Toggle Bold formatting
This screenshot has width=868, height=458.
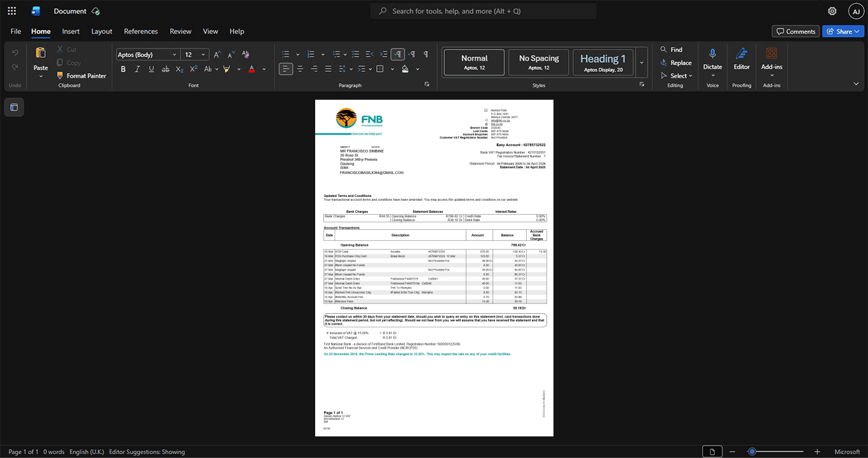pos(124,69)
